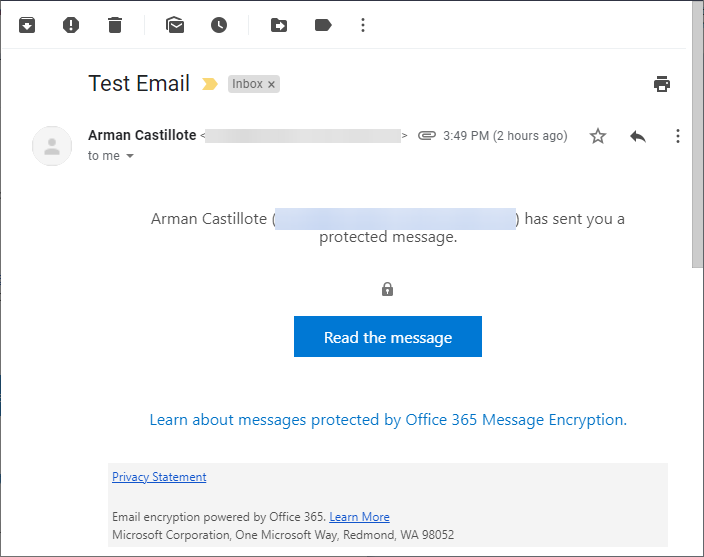Click the vertical scrollbar thumb
The image size is (704, 557).
pos(698,135)
